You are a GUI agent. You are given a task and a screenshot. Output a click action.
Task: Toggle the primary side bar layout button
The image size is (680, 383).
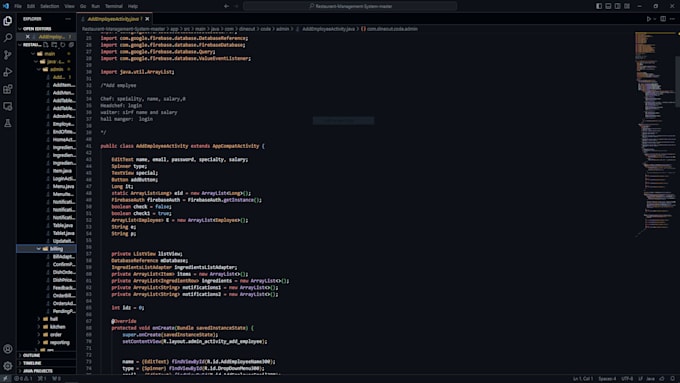point(599,6)
